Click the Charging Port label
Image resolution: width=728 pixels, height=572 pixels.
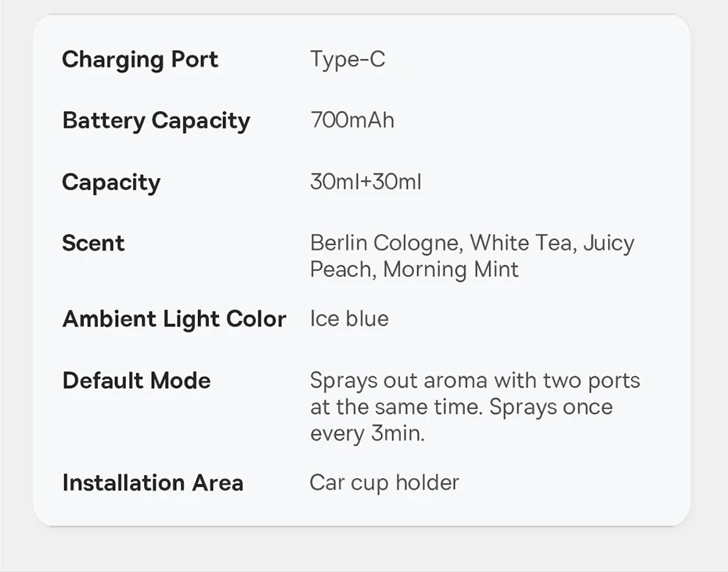140,59
